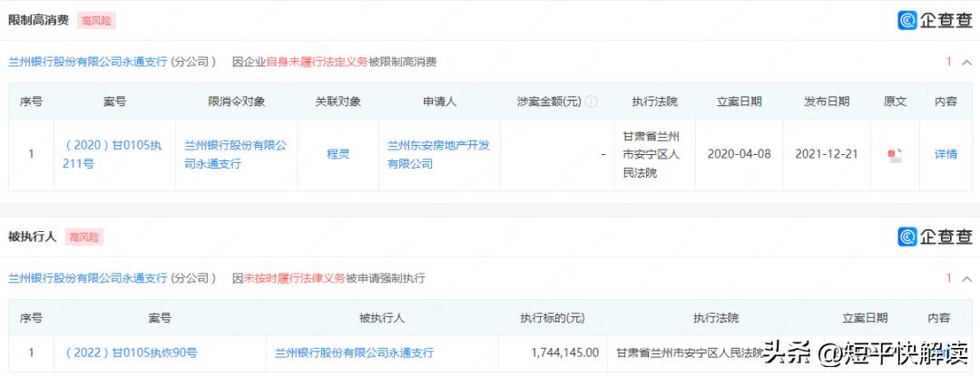Click the 限消令对象 column header
This screenshot has width=980, height=377.
coord(236,101)
